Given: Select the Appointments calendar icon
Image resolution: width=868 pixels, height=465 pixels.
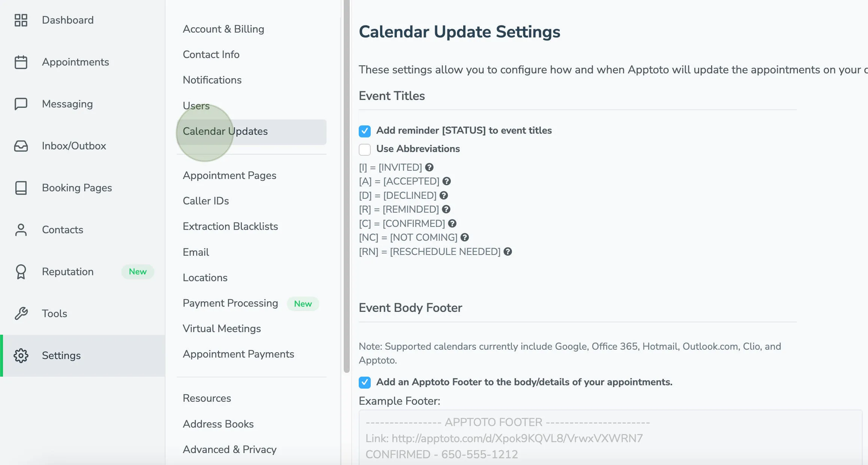Looking at the screenshot, I should (x=21, y=62).
